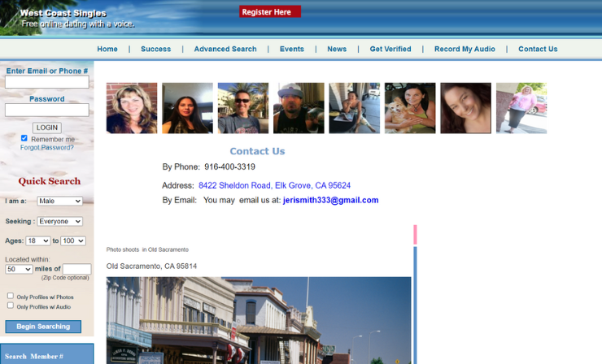Select the woman in pink profile photo
Viewport: 602px width, 364px height.
pos(521,108)
